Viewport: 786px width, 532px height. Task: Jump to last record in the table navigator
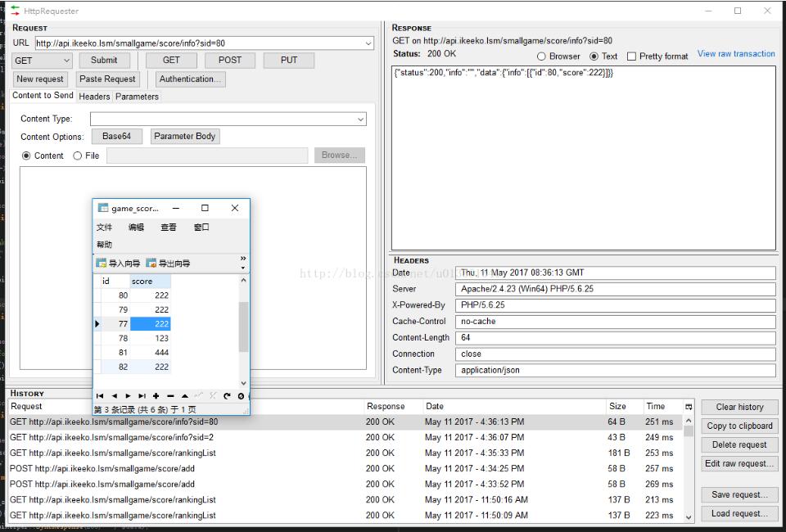click(142, 396)
